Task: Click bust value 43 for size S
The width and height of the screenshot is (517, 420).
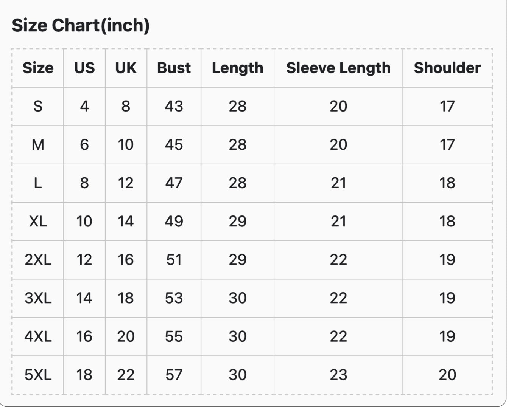Action: click(x=174, y=106)
